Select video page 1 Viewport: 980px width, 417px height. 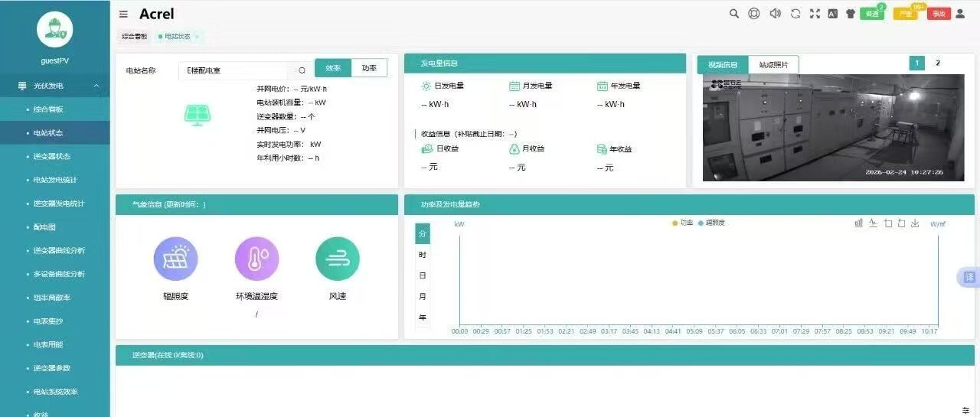point(916,63)
